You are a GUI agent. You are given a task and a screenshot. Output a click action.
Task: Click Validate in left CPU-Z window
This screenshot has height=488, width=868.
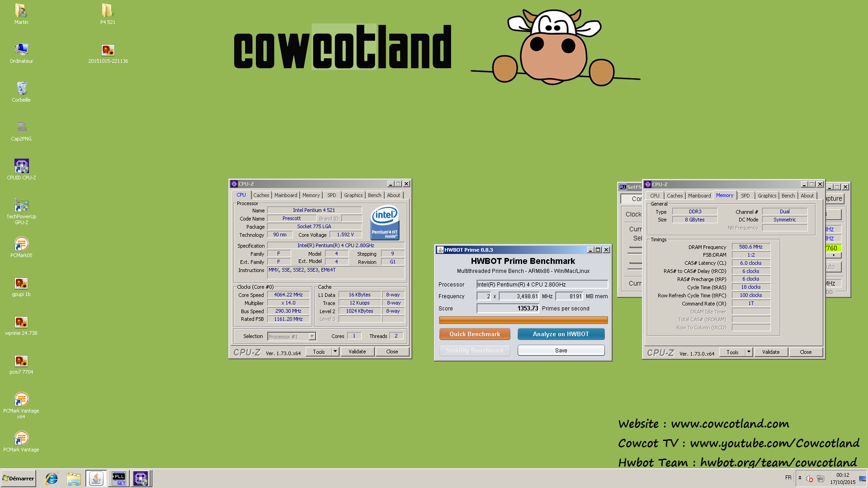click(x=357, y=352)
